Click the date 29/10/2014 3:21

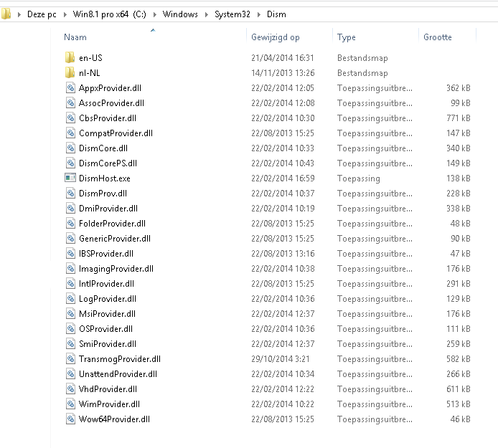(x=280, y=359)
